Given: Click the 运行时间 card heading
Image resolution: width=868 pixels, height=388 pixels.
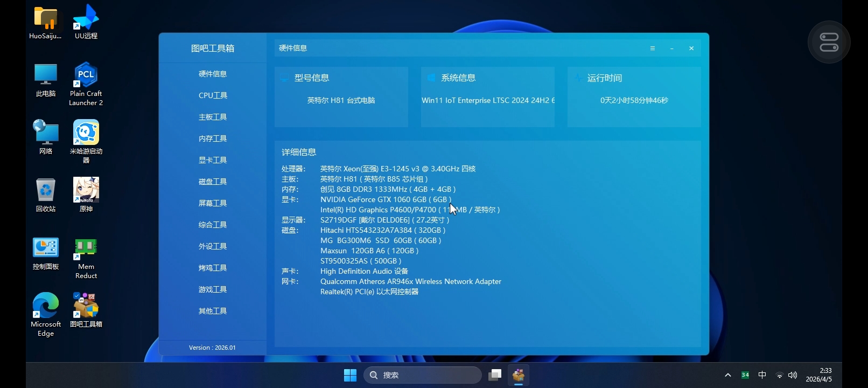Looking at the screenshot, I should [605, 78].
